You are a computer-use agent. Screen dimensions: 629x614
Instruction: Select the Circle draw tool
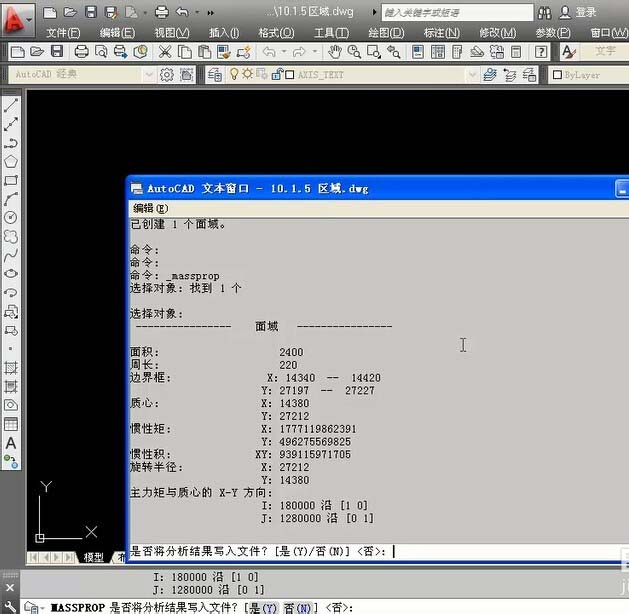[x=11, y=217]
